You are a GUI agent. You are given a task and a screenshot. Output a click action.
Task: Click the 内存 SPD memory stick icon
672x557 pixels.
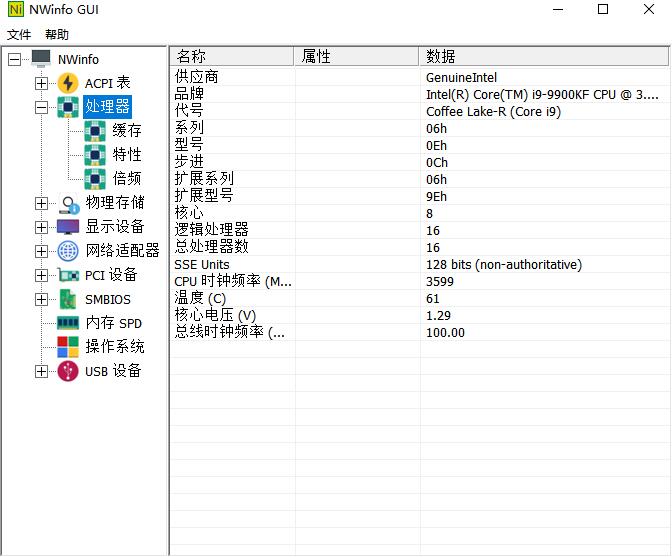[68, 323]
